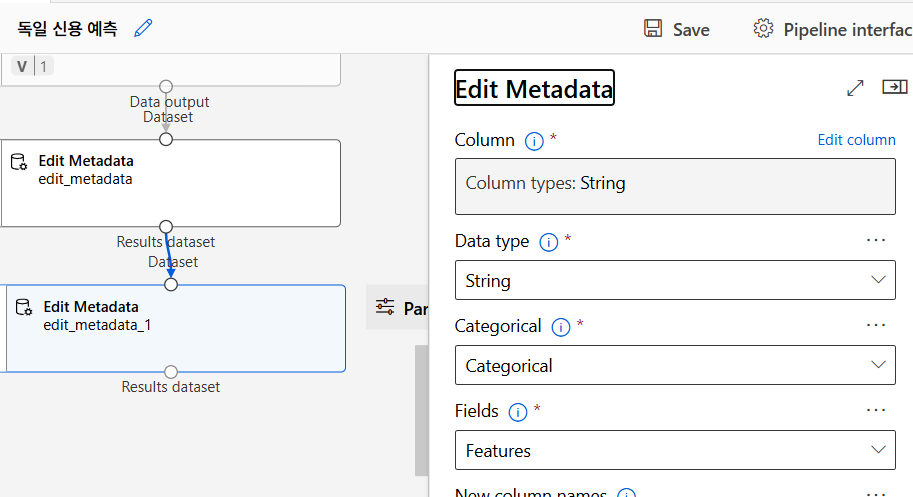The width and height of the screenshot is (913, 497).
Task: Click the Save floppy disk icon
Action: pos(653,28)
